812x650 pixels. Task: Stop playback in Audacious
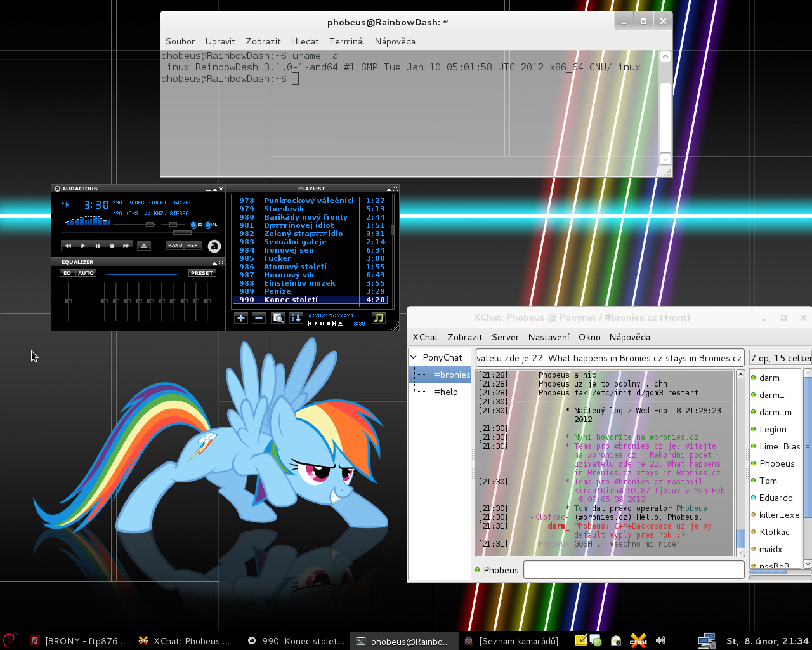point(112,246)
